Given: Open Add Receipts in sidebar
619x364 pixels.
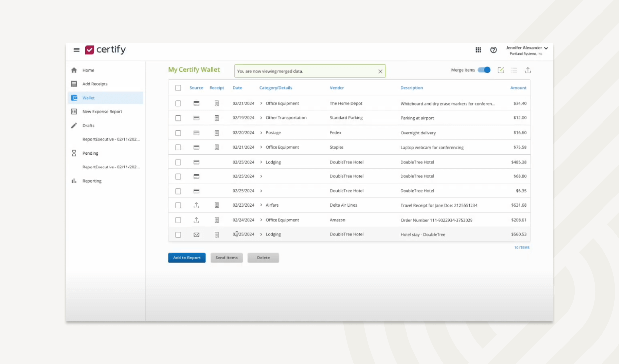Looking at the screenshot, I should point(95,84).
